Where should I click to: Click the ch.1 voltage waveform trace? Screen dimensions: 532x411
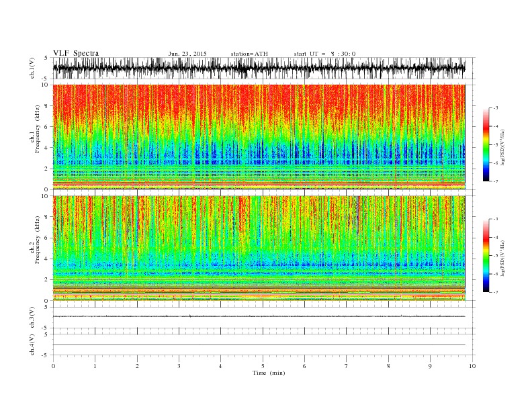pyautogui.click(x=259, y=68)
